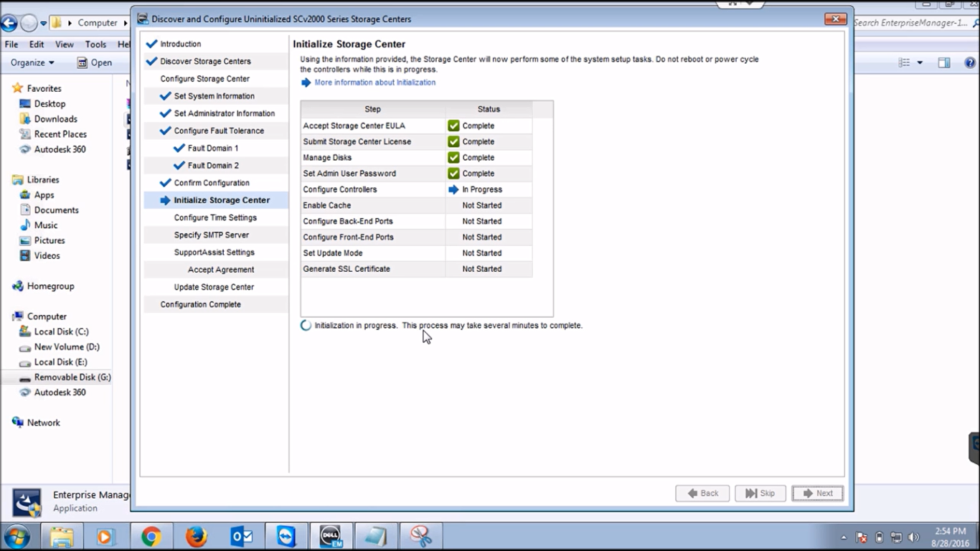This screenshot has height=551, width=980.
Task: Select the Configure Time Settings step
Action: [x=217, y=217]
